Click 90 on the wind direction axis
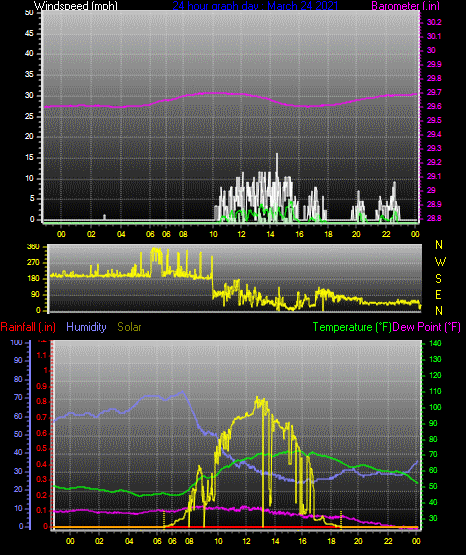This screenshot has width=466, height=555. pyautogui.click(x=35, y=295)
